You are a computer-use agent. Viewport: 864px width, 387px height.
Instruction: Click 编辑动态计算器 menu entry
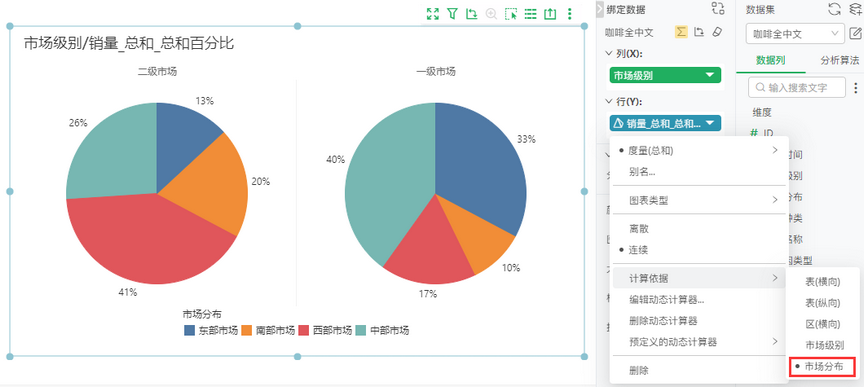pyautogui.click(x=667, y=300)
